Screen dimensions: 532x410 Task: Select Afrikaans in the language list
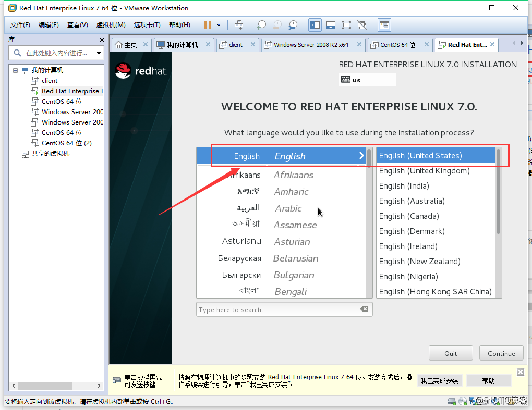pyautogui.click(x=281, y=175)
